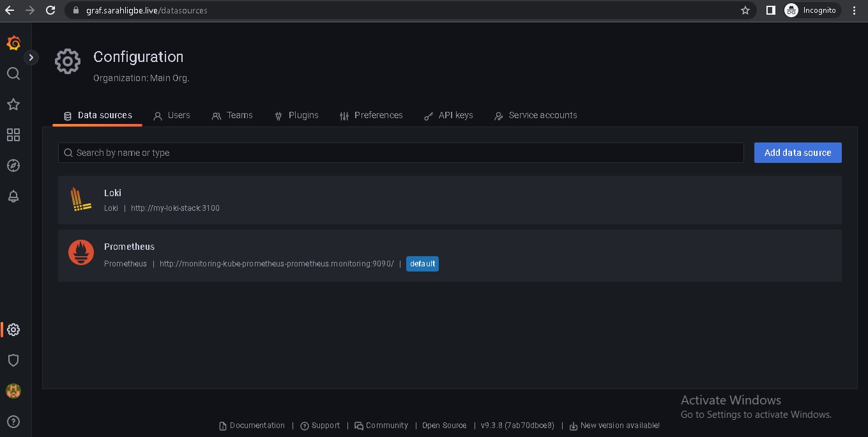
Task: Focus the Search by name or type field
Action: [401, 153]
